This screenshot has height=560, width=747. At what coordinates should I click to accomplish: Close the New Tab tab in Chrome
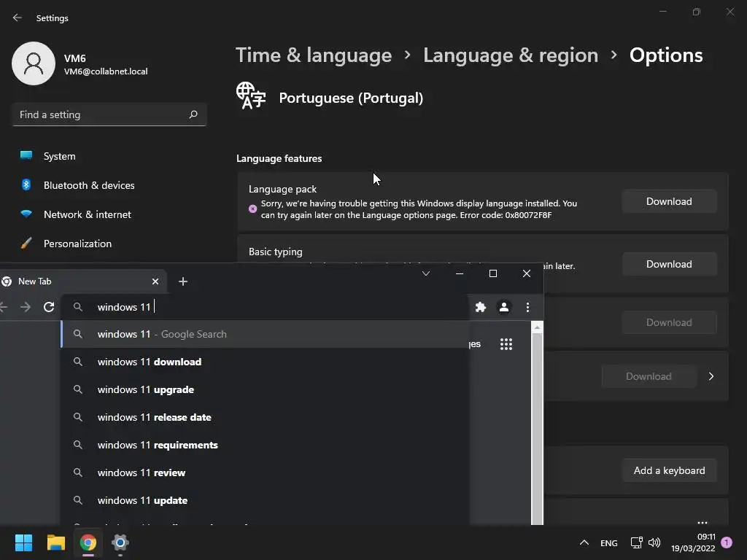pyautogui.click(x=155, y=281)
